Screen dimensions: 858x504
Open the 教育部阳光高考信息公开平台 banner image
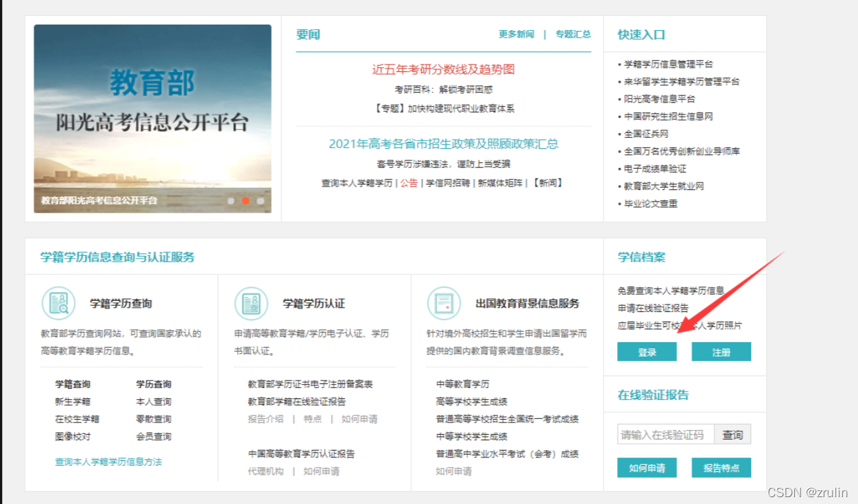153,119
